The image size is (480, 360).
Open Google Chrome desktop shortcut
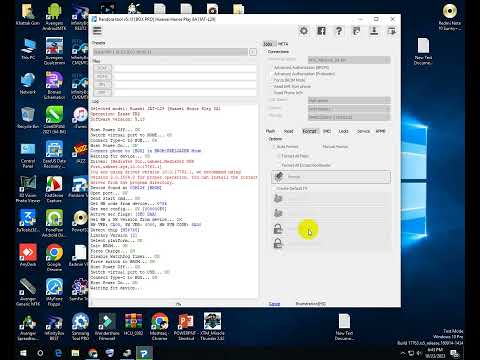54,257
